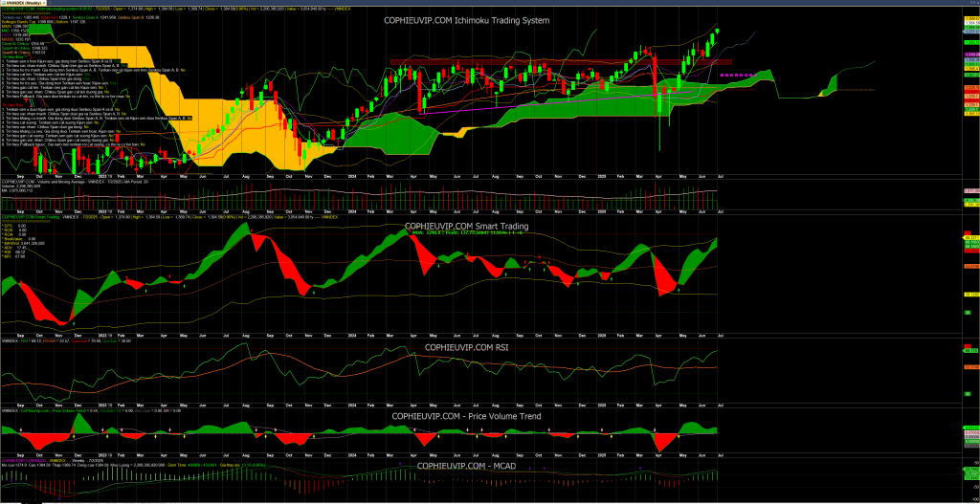Click the purple price label on right axis

click(972, 55)
